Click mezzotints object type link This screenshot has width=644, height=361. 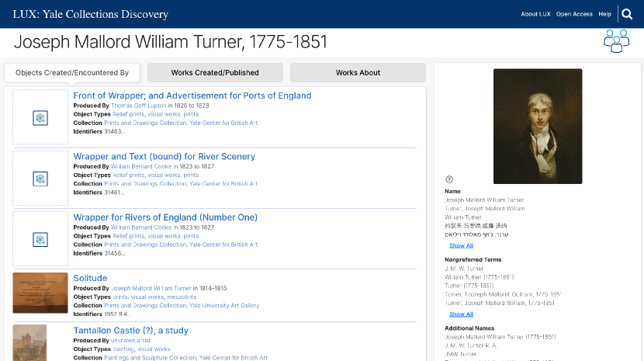click(x=182, y=297)
